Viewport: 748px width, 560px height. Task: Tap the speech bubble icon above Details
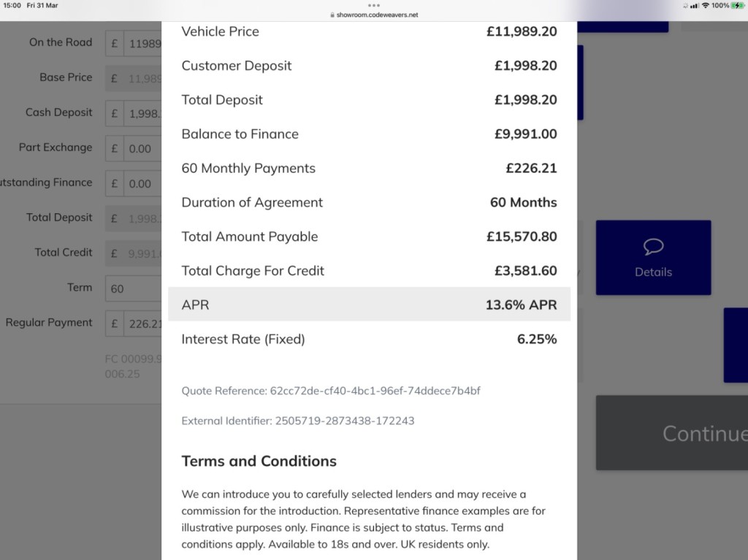click(x=653, y=247)
